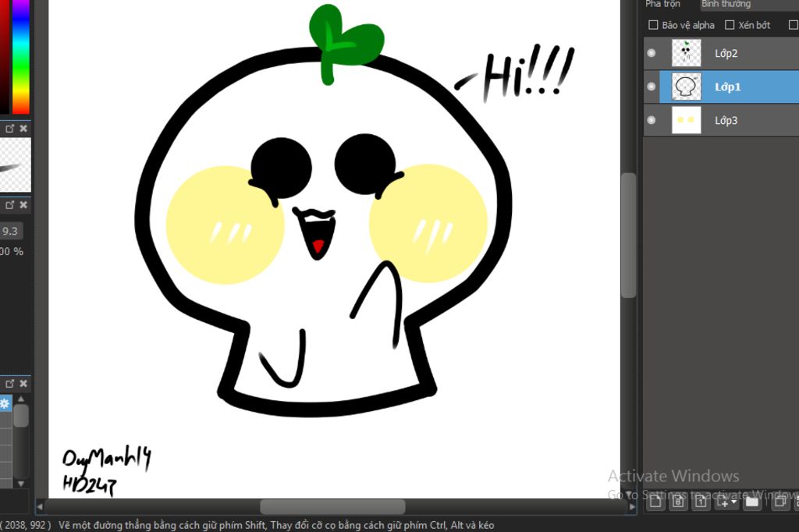Click the canvas horizontal scrollbar thumb
Screen dimensions: 799x532
click(332, 507)
